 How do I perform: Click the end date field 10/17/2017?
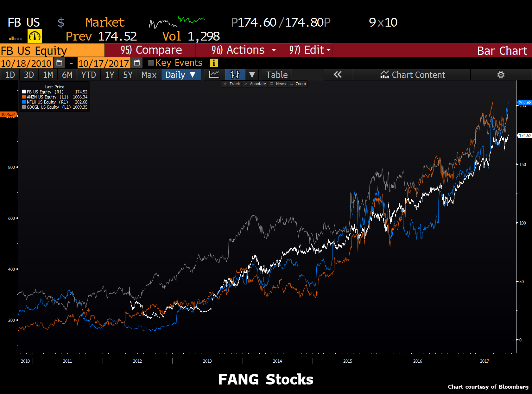[104, 63]
